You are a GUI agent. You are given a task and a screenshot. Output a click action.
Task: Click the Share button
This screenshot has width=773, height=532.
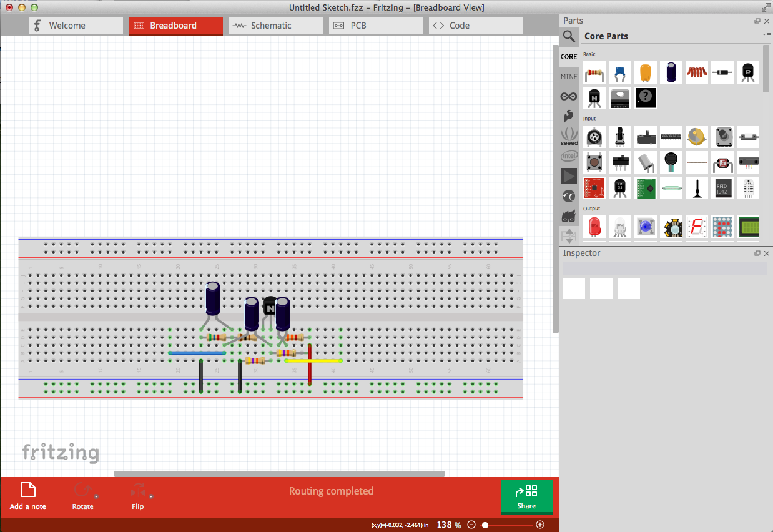pos(526,497)
